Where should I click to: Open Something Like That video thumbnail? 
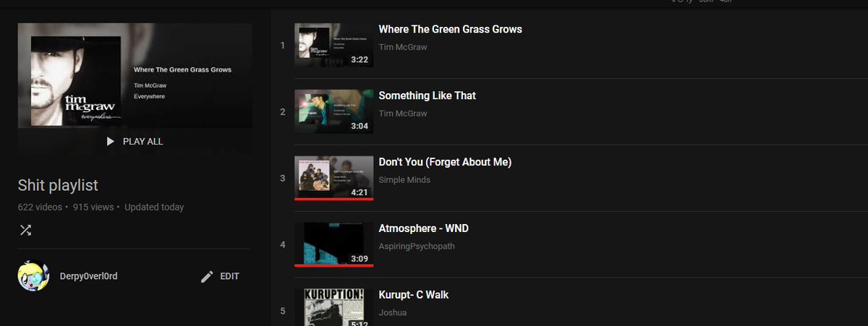334,111
